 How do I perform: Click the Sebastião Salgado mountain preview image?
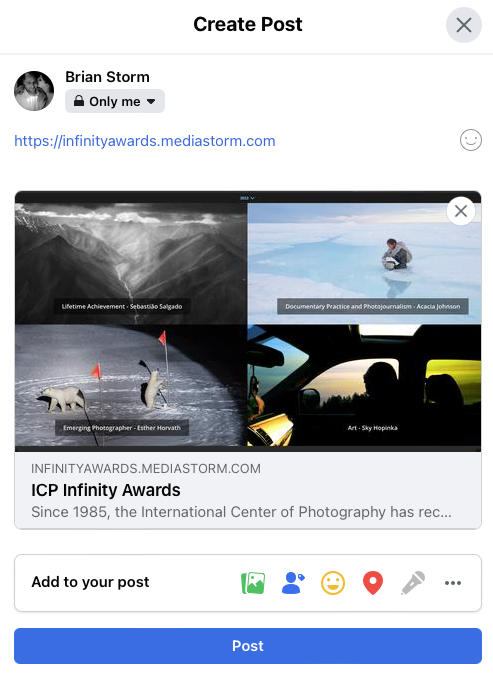[131, 263]
